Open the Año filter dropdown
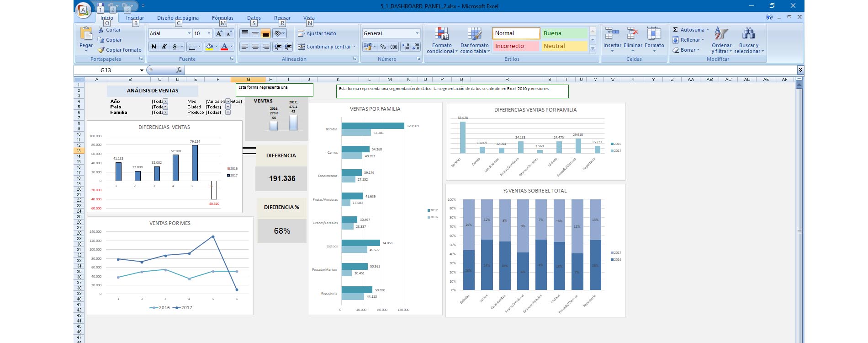868x343 pixels. click(x=165, y=102)
